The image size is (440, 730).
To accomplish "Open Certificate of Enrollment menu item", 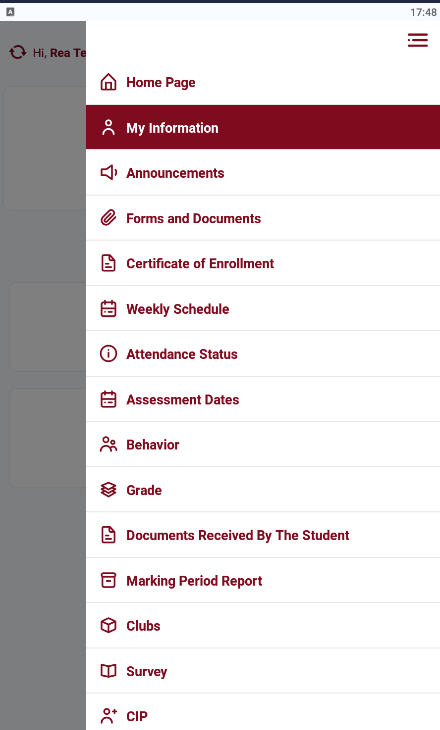I will [263, 264].
